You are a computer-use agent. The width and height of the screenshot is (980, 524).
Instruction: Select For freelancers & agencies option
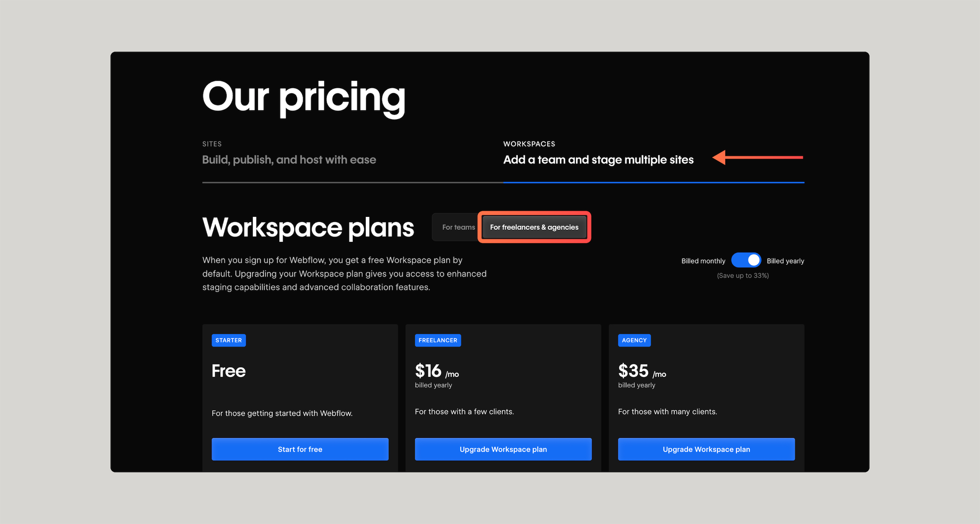[534, 227]
